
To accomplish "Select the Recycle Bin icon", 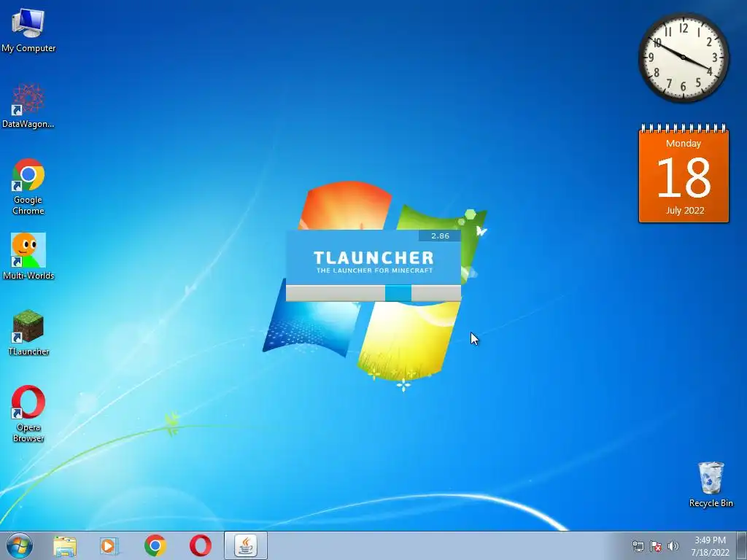I will click(711, 484).
